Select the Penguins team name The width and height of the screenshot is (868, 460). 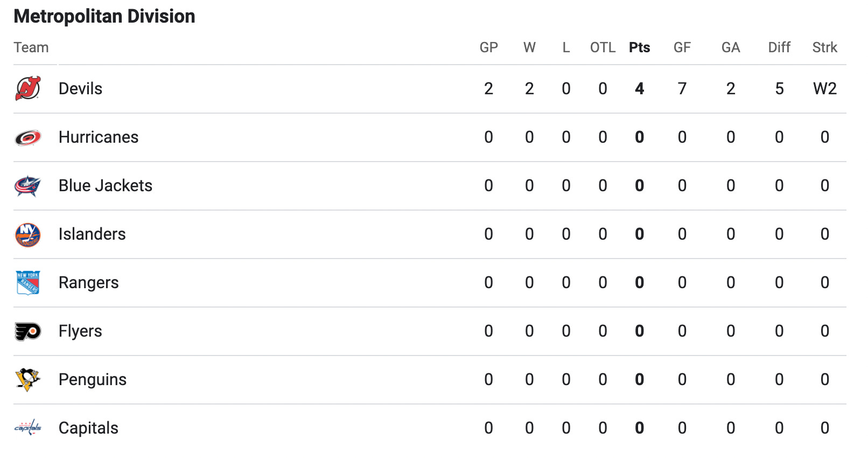(93, 380)
